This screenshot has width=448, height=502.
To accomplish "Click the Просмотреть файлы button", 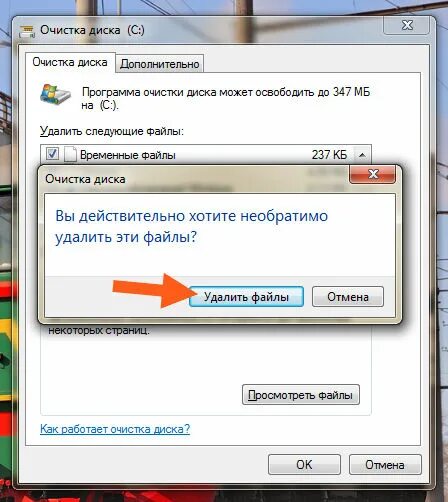I will tap(301, 395).
